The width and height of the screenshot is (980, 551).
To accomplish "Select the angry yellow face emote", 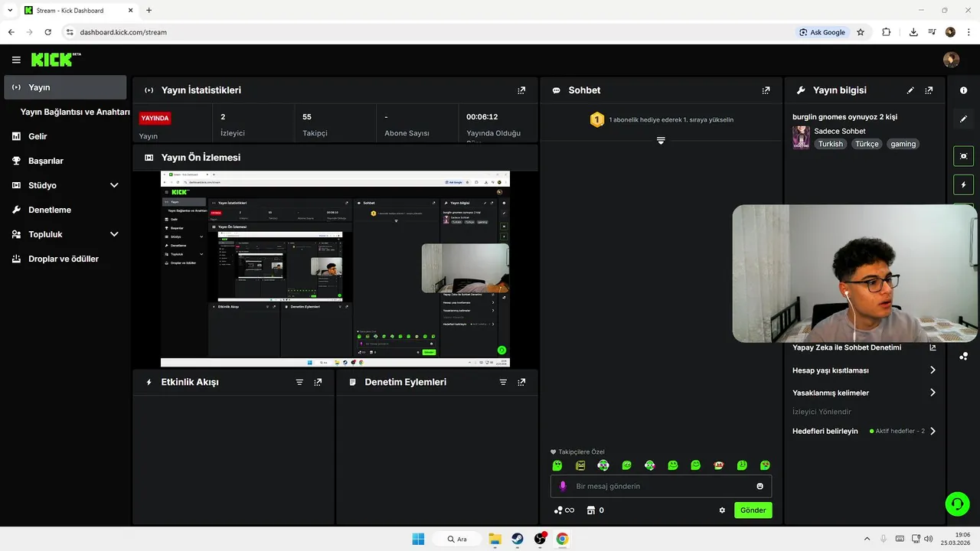I will [580, 465].
